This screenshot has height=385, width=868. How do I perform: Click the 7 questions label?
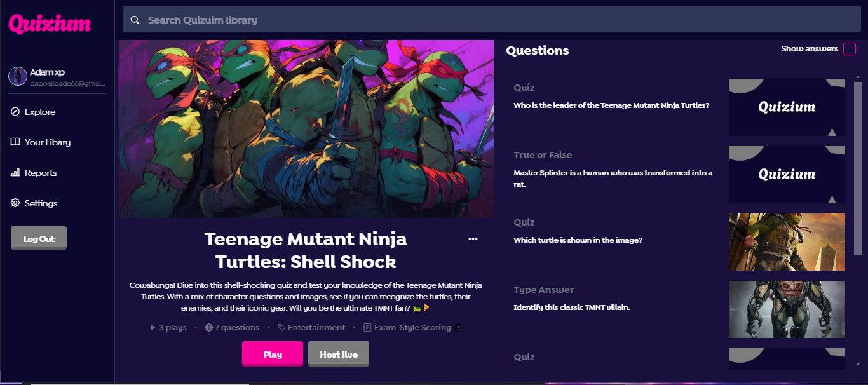click(237, 328)
